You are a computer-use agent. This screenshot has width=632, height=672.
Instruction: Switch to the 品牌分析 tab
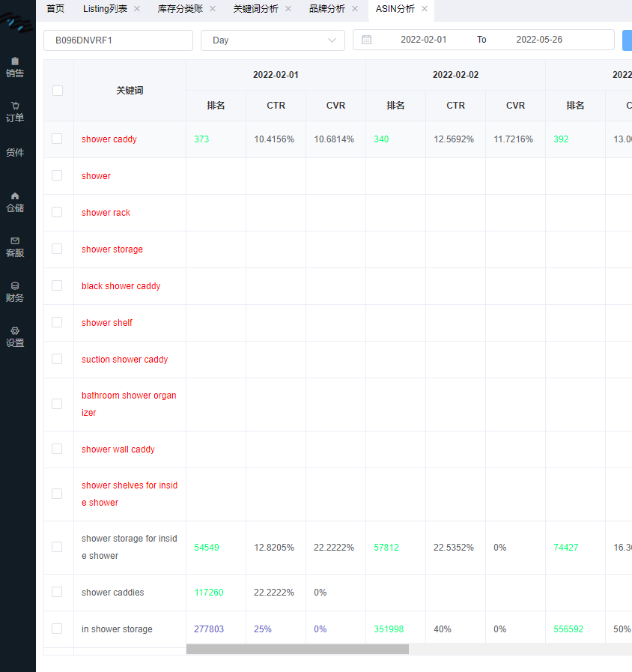pyautogui.click(x=327, y=9)
